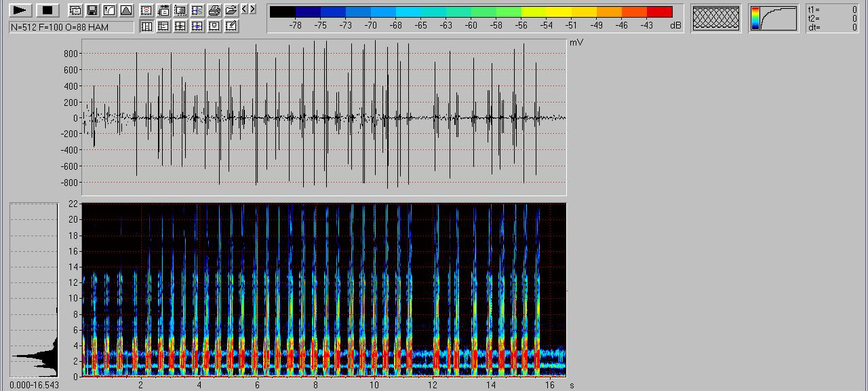
Task: Click the t1 t2 dt time readout panel
Action: (833, 18)
